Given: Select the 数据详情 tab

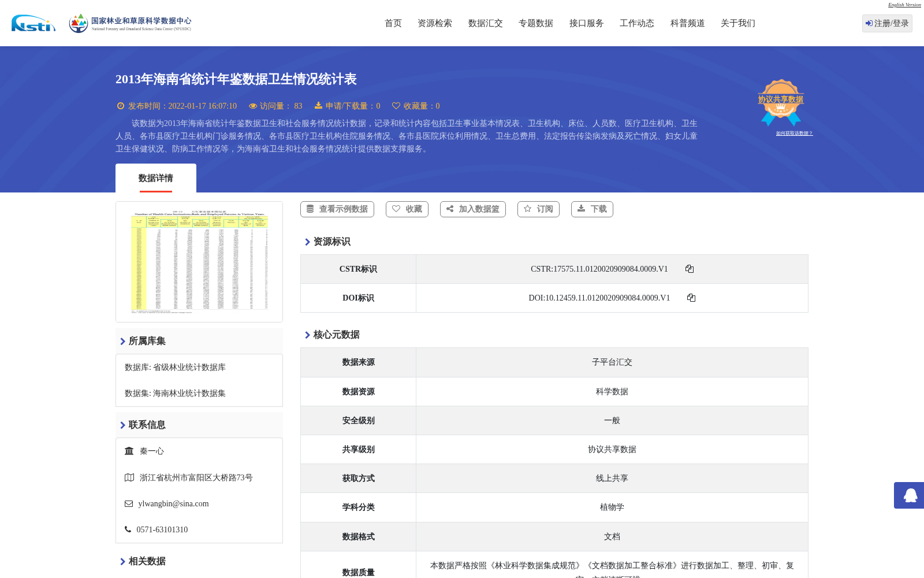Looking at the screenshot, I should point(156,178).
